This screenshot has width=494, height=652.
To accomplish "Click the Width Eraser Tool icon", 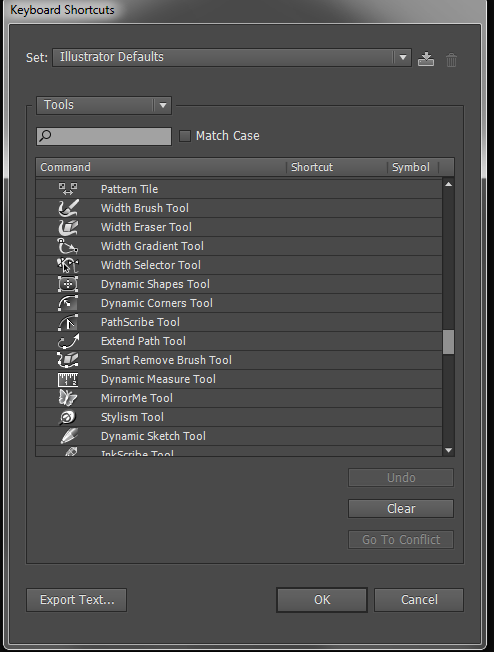I will [x=68, y=227].
